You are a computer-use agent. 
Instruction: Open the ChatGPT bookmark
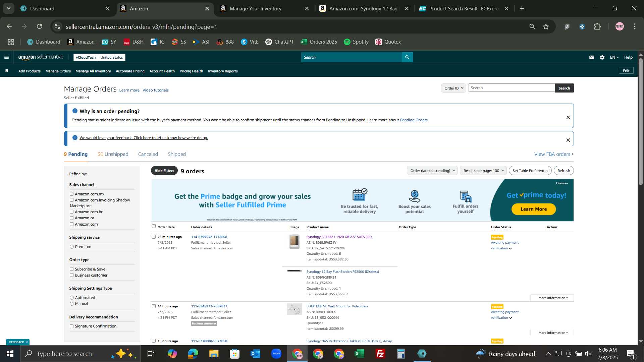click(x=279, y=42)
